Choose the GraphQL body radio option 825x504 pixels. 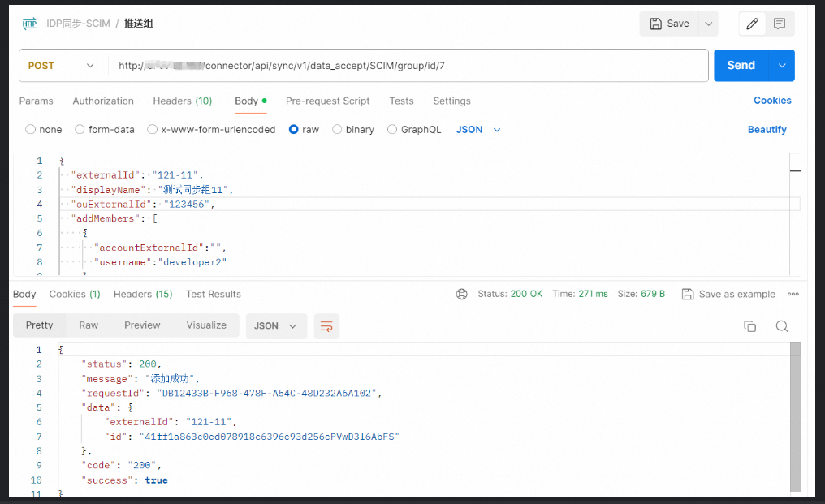(x=392, y=130)
